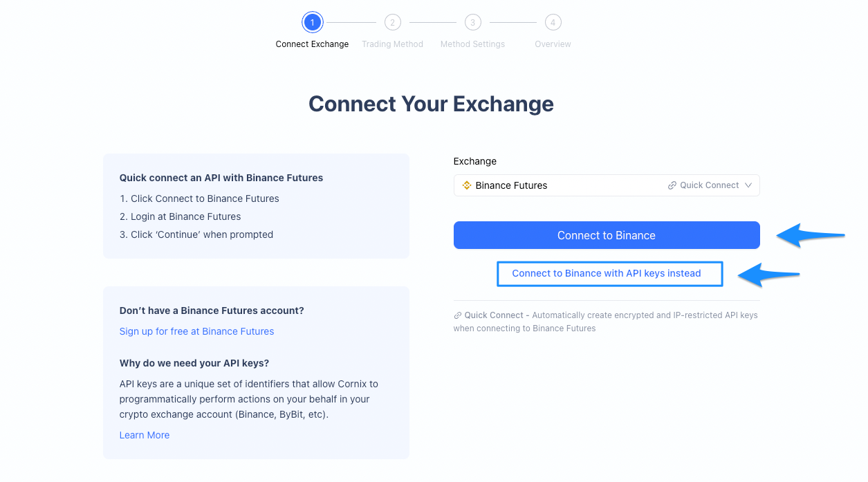This screenshot has height=482, width=868.
Task: Open the Connect Exchange step tab
Action: (312, 44)
